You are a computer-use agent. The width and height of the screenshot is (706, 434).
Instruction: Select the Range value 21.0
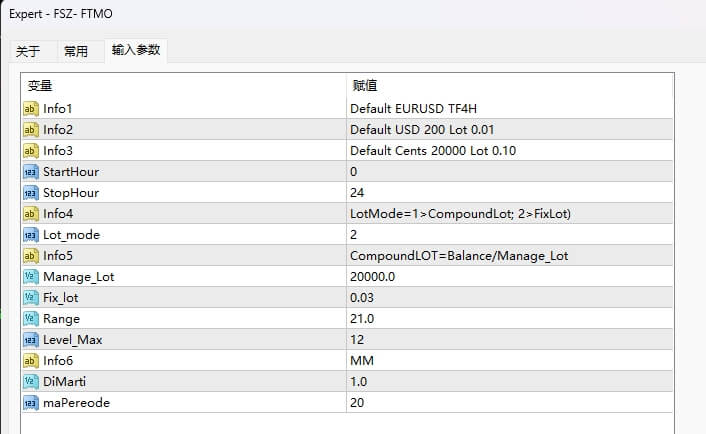364,318
